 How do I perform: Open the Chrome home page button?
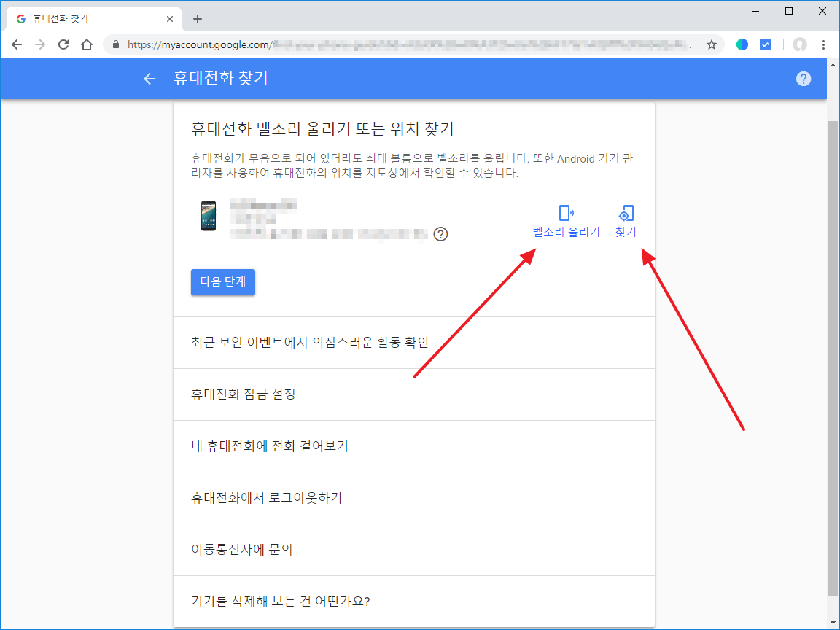coord(87,44)
